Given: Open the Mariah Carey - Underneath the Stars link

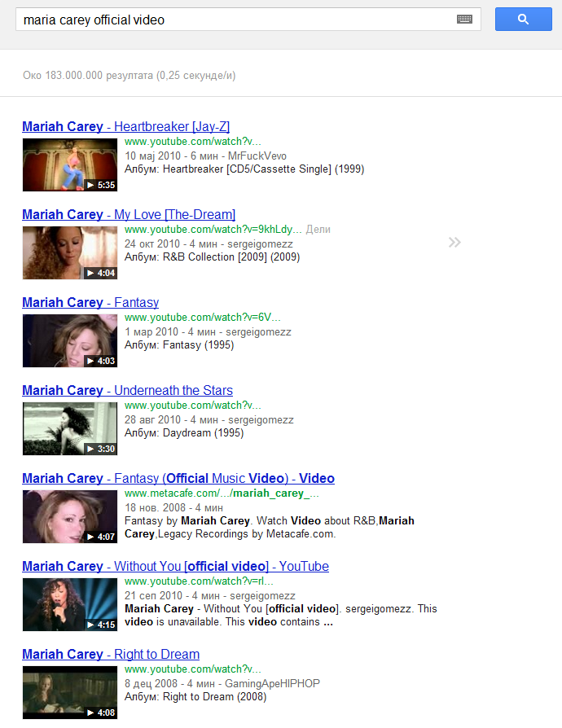Looking at the screenshot, I should [x=128, y=390].
